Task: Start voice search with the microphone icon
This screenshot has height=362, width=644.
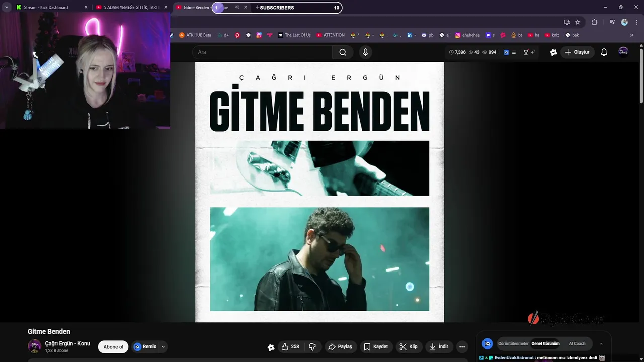Action: click(x=365, y=52)
